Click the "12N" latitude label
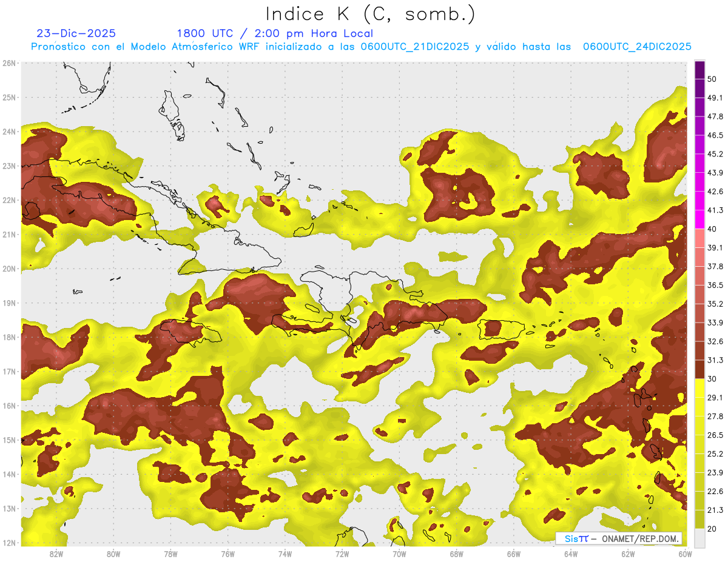The width and height of the screenshot is (728, 562). pyautogui.click(x=9, y=543)
